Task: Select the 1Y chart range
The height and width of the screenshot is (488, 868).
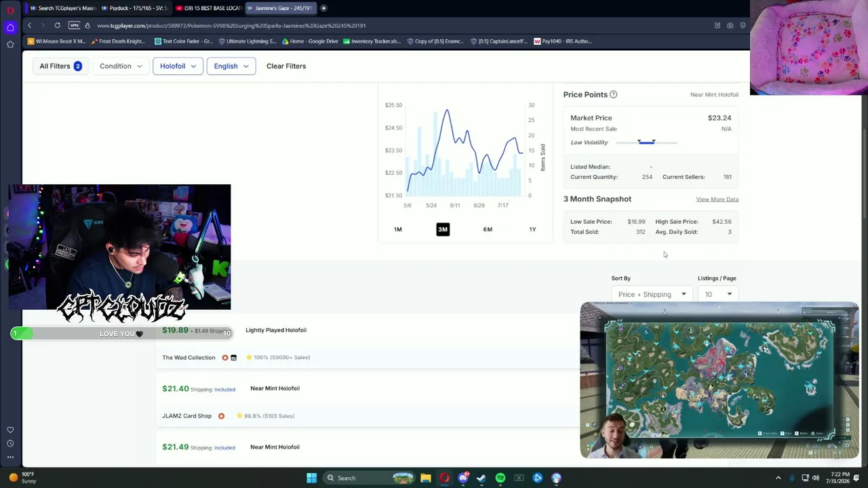Action: [532, 229]
